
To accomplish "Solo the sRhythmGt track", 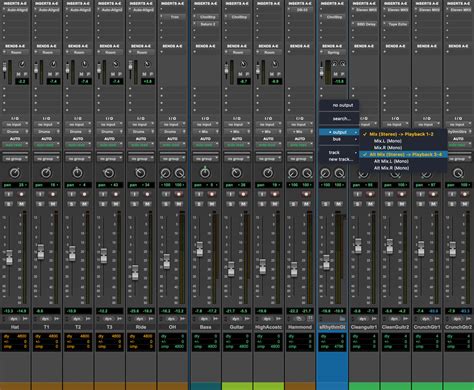I will coord(325,204).
